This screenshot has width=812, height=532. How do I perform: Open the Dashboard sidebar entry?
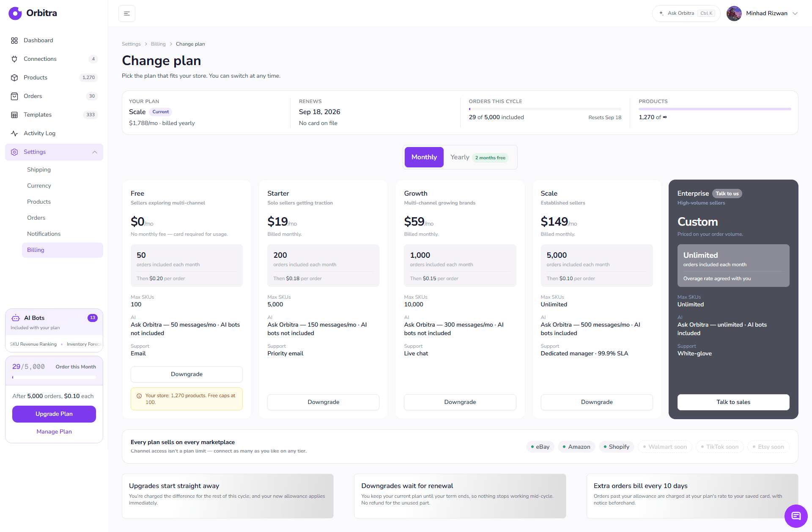[x=54, y=41]
